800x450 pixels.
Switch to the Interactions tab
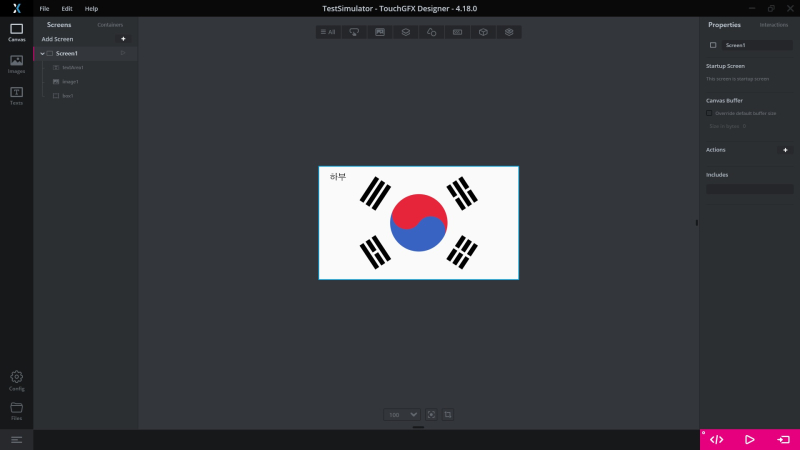click(x=773, y=24)
